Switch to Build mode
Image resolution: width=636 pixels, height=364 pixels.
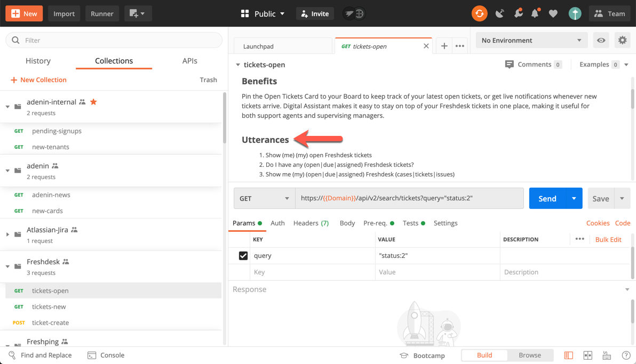484,355
